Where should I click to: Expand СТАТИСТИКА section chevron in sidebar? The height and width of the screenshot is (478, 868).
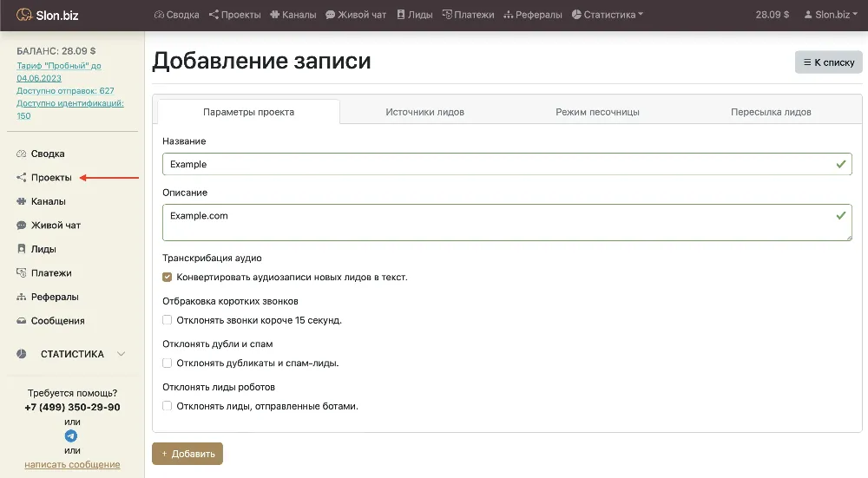pos(122,354)
